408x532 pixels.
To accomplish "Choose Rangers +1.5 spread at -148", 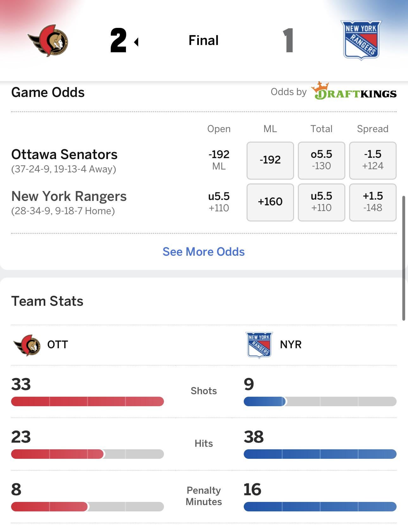I will [x=373, y=202].
